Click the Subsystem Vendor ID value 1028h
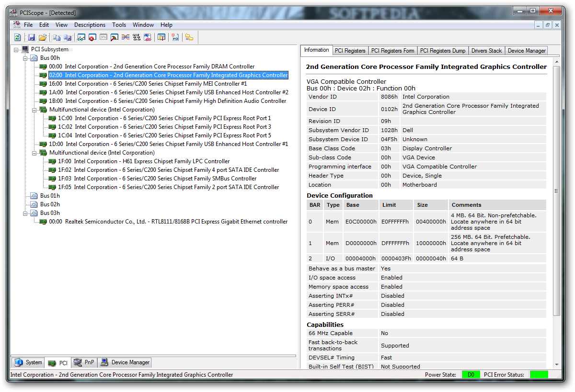This screenshot has height=392, width=575. coord(389,130)
